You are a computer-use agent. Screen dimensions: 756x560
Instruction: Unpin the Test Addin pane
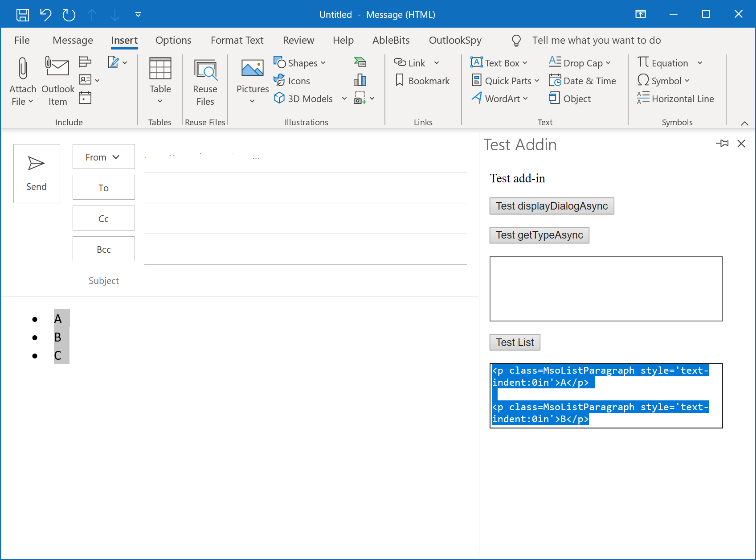tap(723, 144)
